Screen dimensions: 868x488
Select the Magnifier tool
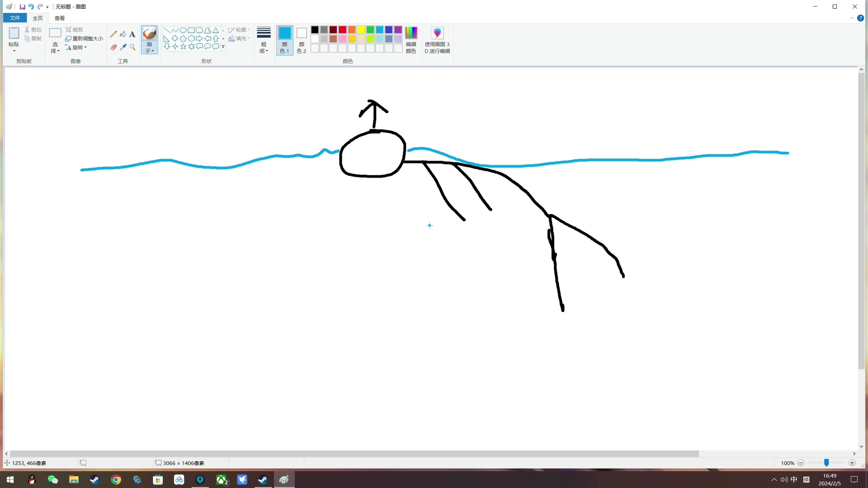(x=132, y=47)
